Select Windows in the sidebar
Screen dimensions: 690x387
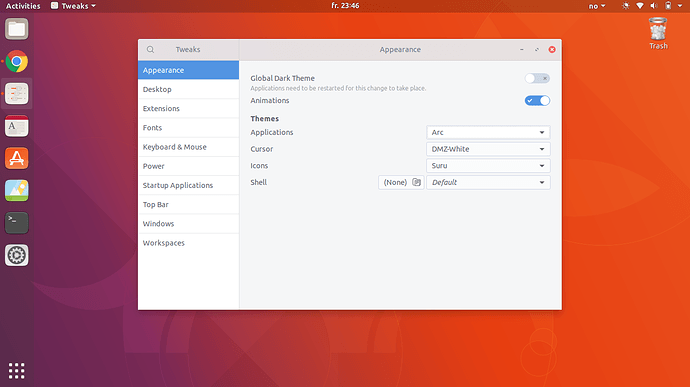188,224
